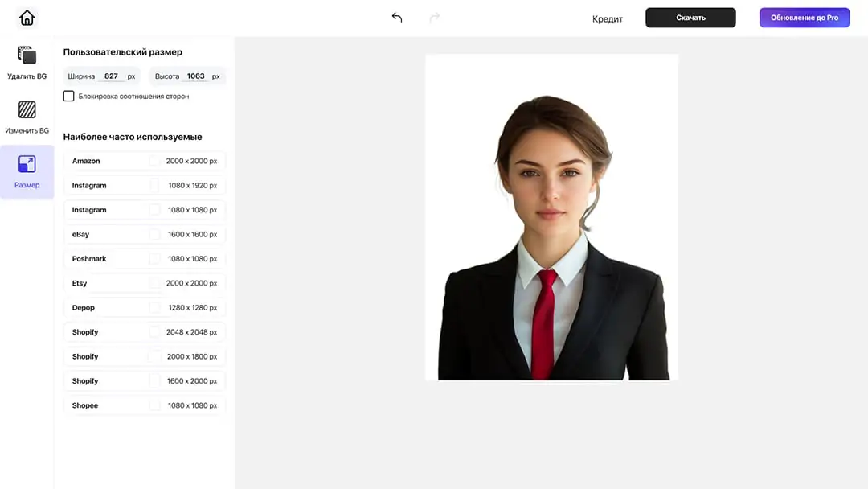This screenshot has height=489, width=868.
Task: Select the Удалить BG tool
Action: 27,63
